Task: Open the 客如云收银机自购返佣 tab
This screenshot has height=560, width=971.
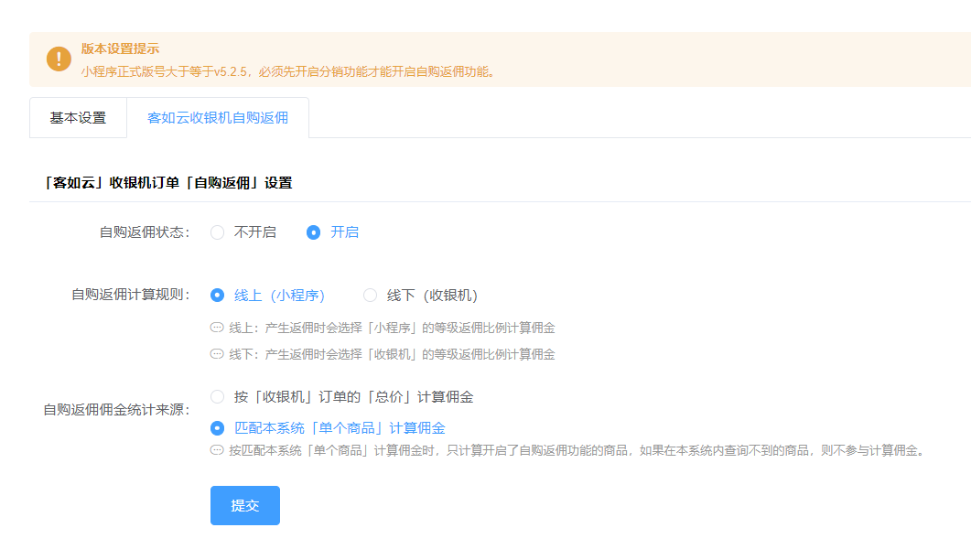Action: point(218,118)
